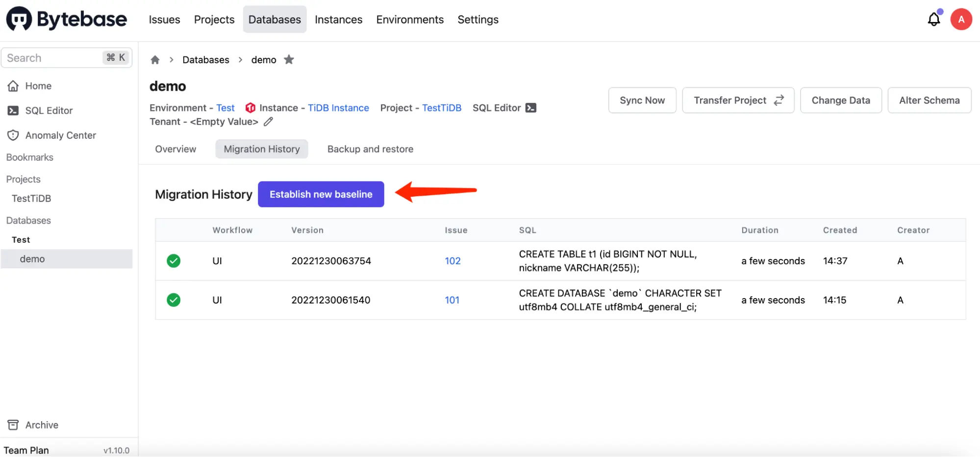Click the Duration column header

[x=759, y=230]
